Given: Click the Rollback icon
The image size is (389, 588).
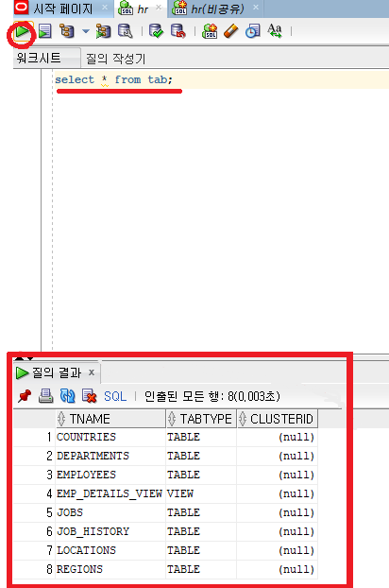Looking at the screenshot, I should tap(178, 31).
